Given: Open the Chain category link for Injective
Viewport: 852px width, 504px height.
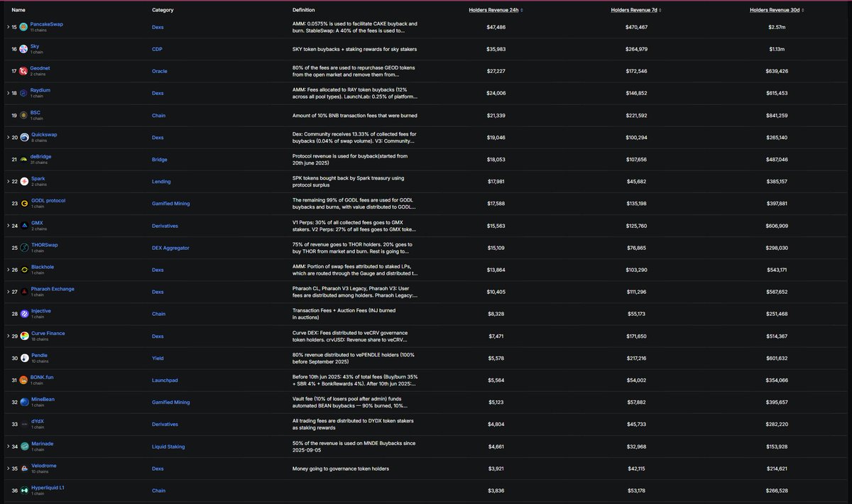Looking at the screenshot, I should coord(159,314).
